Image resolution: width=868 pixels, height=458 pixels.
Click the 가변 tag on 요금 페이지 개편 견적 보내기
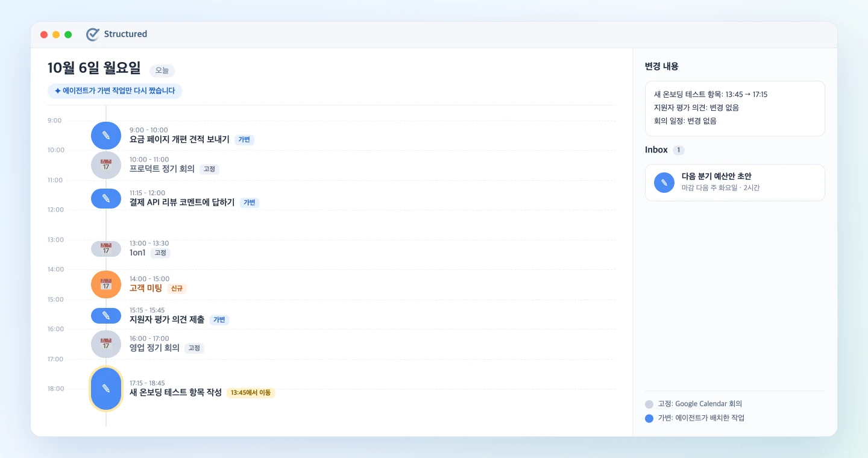point(244,140)
